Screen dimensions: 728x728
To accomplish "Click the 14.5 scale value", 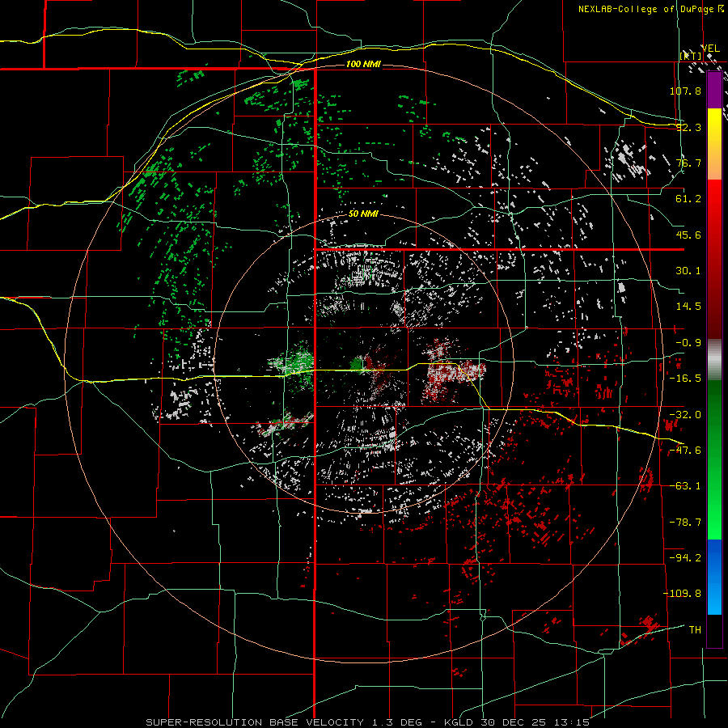I will pyautogui.click(x=688, y=307).
